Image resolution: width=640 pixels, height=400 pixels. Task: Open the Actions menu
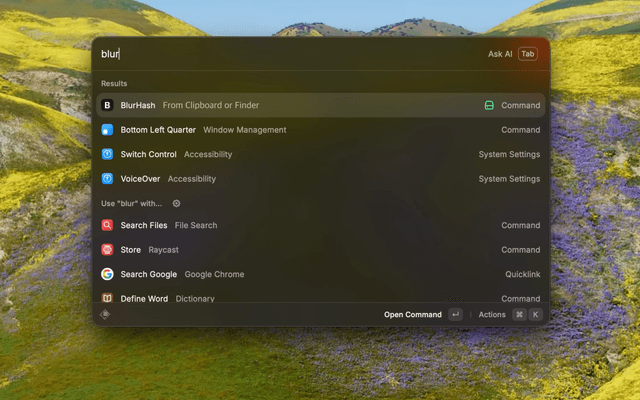point(492,314)
